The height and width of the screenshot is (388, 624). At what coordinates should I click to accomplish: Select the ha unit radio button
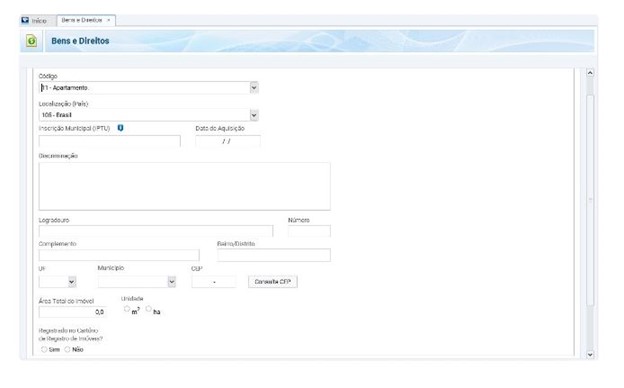(x=148, y=309)
